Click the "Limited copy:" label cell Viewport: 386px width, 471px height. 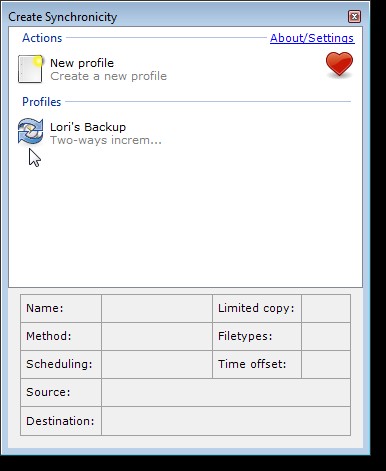pyautogui.click(x=257, y=308)
